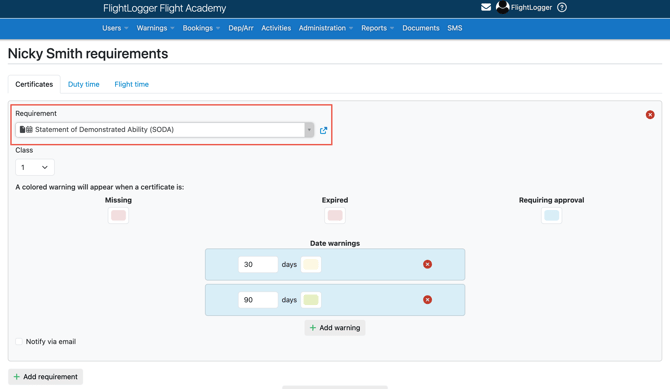Click the Add warning button label
Viewport: 670px width, 389px height.
340,328
